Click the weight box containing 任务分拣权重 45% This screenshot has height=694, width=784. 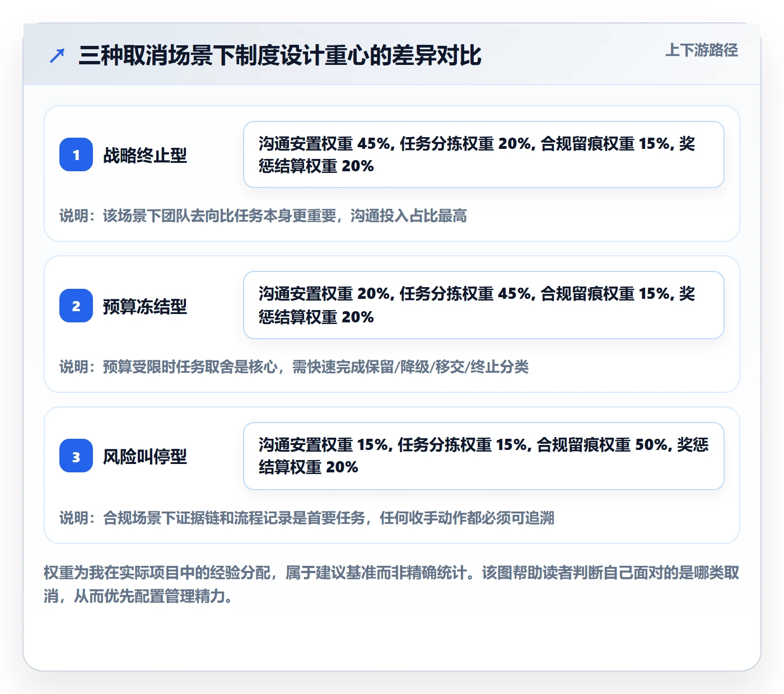(x=484, y=305)
